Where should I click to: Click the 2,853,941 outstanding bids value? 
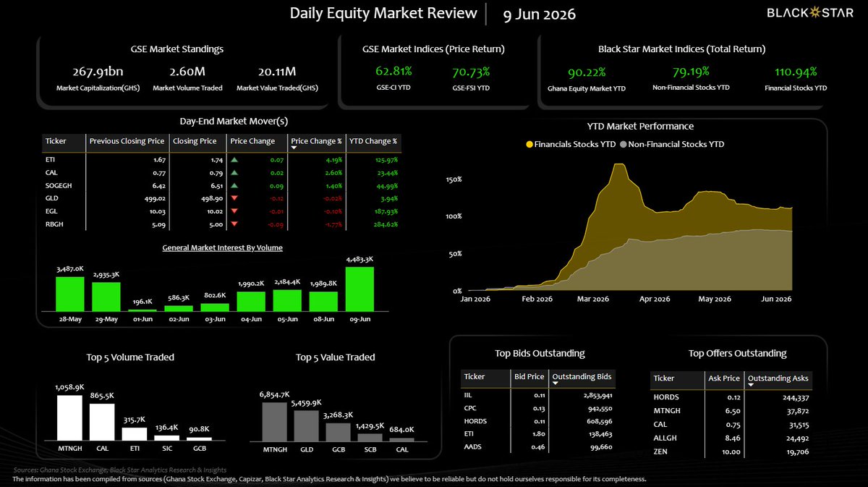pyautogui.click(x=597, y=396)
